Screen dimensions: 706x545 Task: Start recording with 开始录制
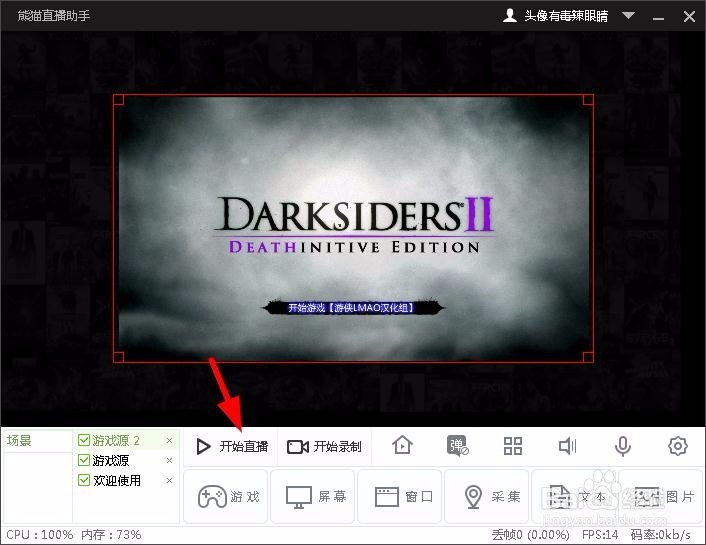(x=324, y=446)
